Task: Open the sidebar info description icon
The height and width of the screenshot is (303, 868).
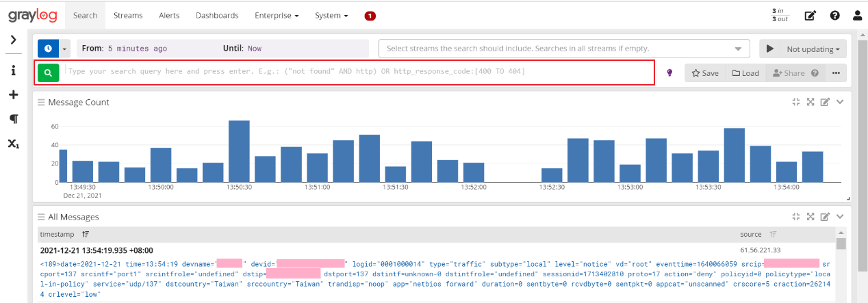Action: click(13, 70)
